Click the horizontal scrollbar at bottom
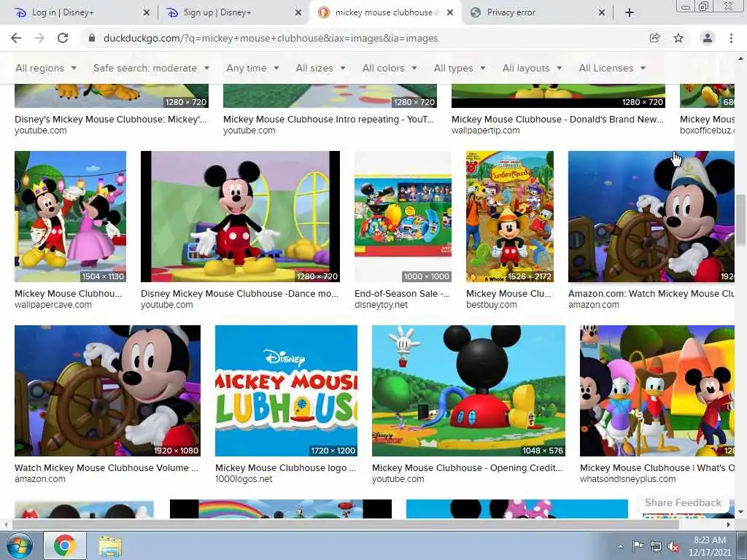 coord(345,524)
